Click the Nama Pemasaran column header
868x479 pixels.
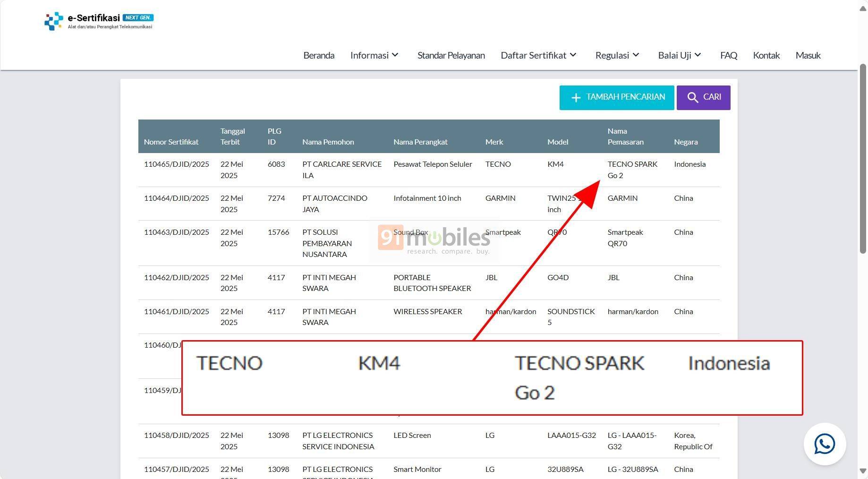coord(625,136)
